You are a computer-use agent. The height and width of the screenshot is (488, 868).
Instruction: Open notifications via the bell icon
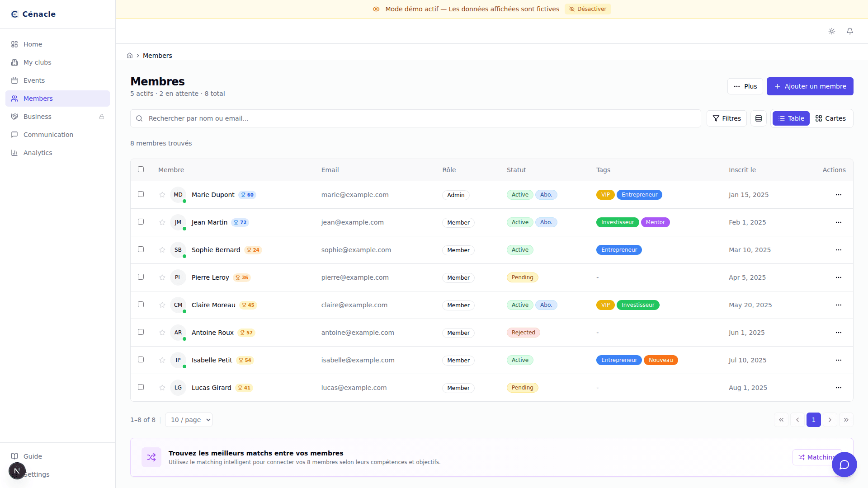coord(850,31)
